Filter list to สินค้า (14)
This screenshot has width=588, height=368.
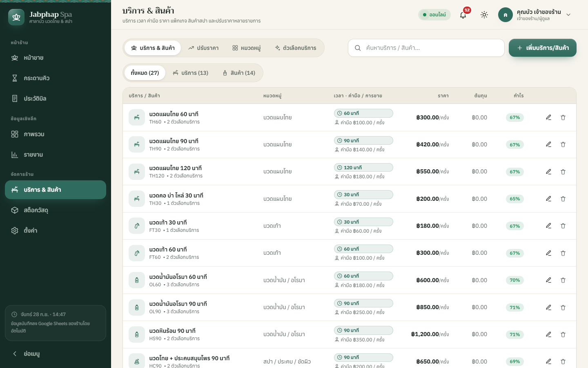(239, 73)
